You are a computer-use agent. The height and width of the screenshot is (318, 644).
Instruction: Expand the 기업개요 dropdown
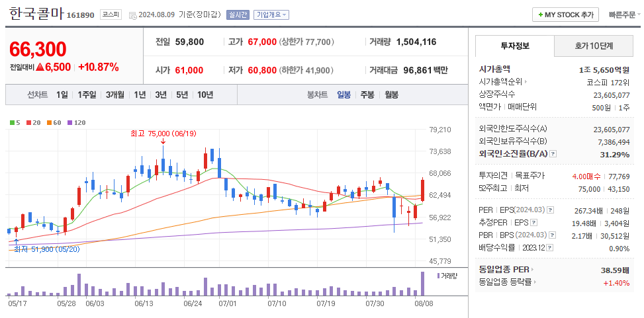[271, 15]
